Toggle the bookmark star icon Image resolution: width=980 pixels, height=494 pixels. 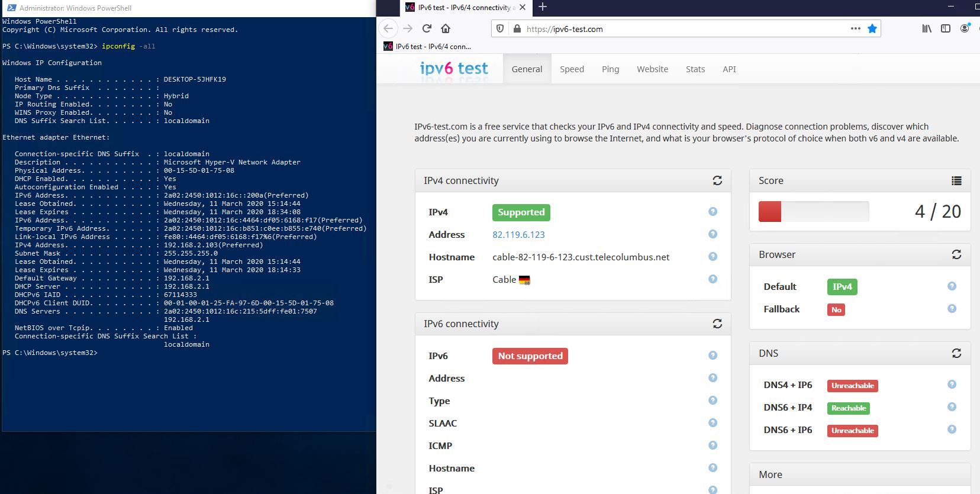pyautogui.click(x=872, y=28)
